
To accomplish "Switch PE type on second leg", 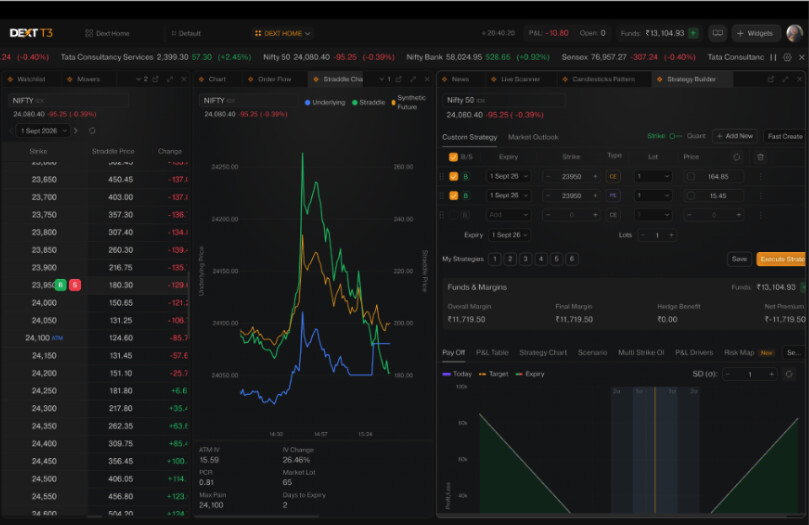I will point(613,196).
